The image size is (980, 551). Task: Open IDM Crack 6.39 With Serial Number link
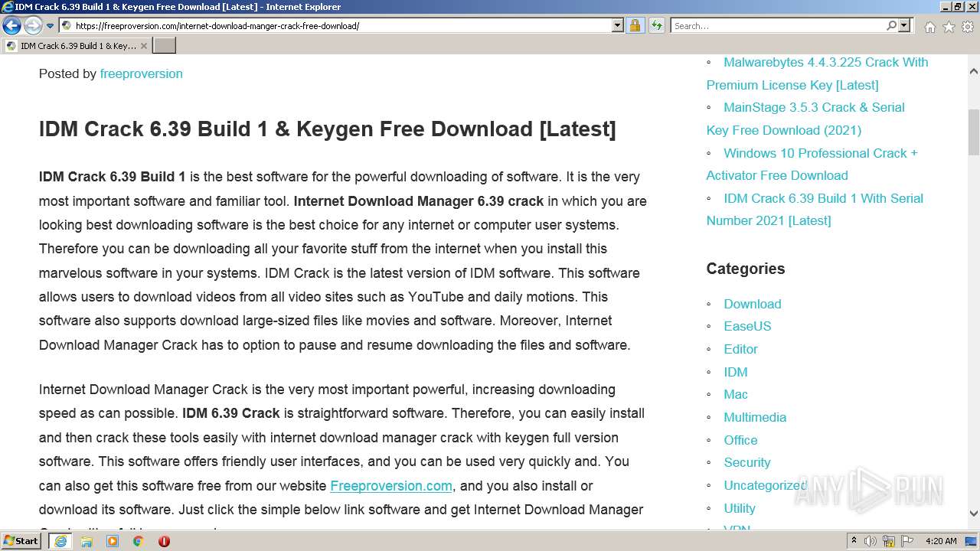[x=815, y=209]
